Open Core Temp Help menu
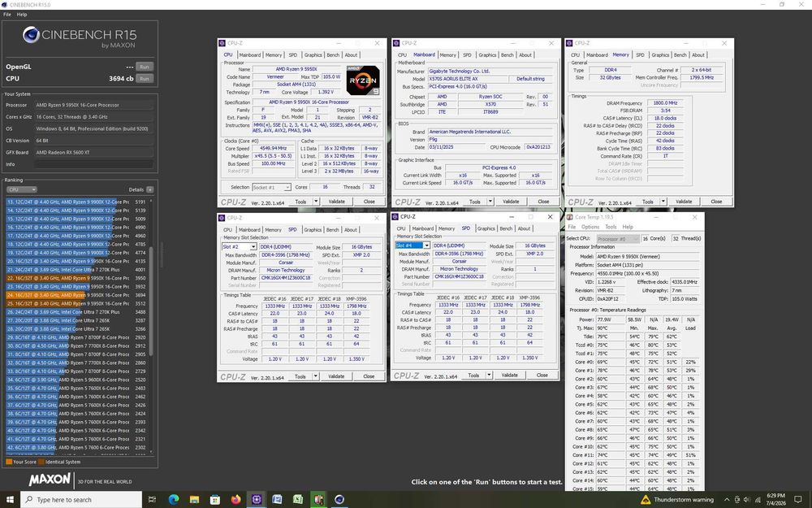This screenshot has width=812, height=508. pos(628,227)
